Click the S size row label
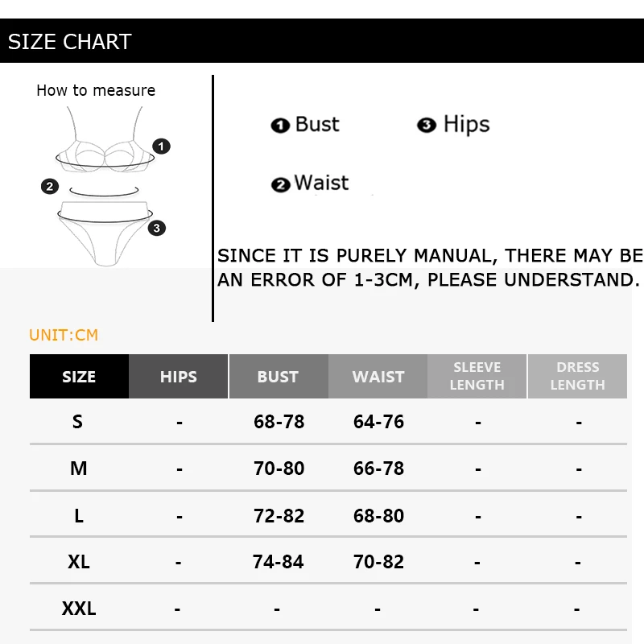644x644 pixels. [x=77, y=422]
